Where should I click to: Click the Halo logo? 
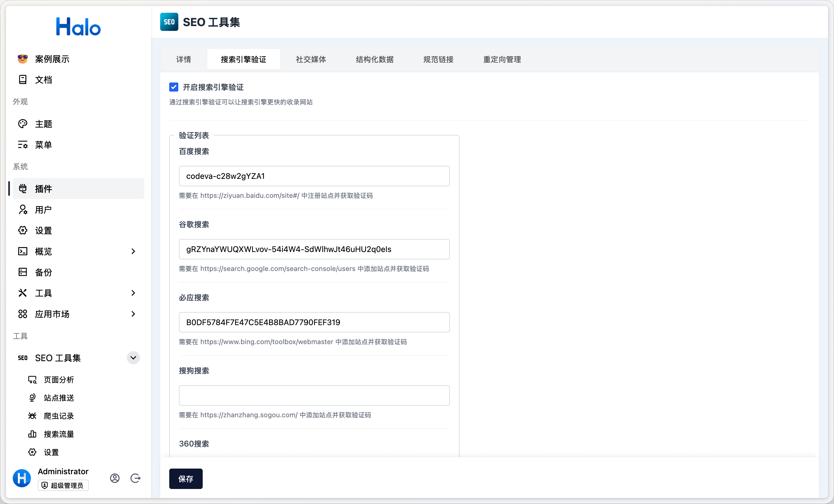coord(78,27)
